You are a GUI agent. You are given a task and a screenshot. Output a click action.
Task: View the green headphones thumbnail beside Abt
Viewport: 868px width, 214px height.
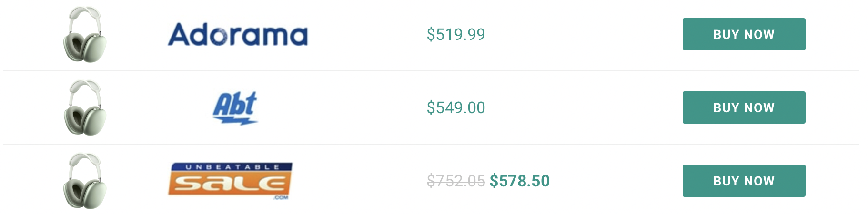pyautogui.click(x=85, y=107)
